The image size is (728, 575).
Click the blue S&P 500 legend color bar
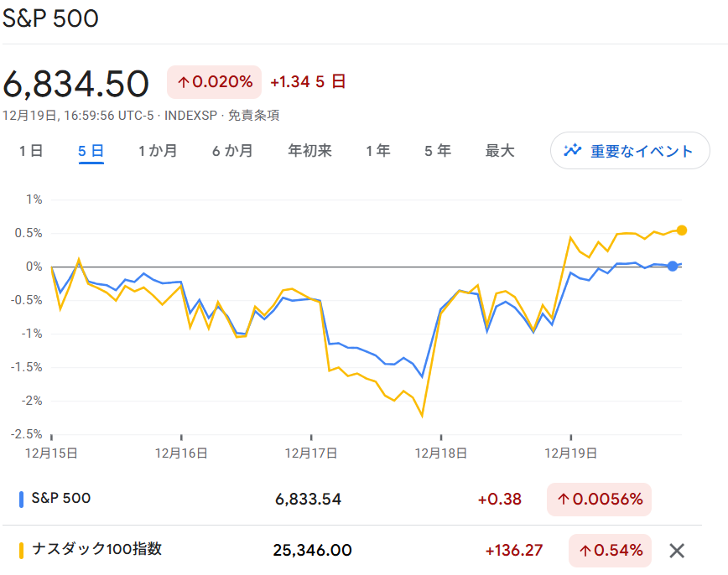[23, 499]
